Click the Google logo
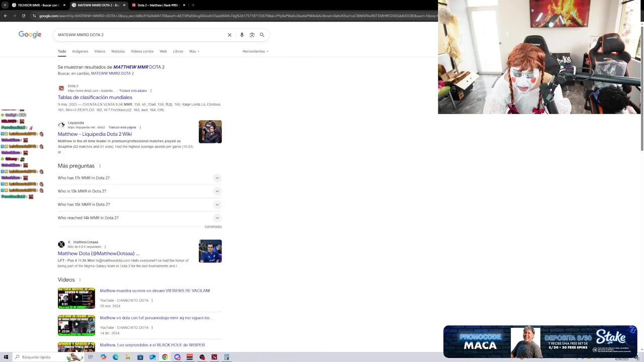Image resolution: width=644 pixels, height=362 pixels. (x=30, y=35)
